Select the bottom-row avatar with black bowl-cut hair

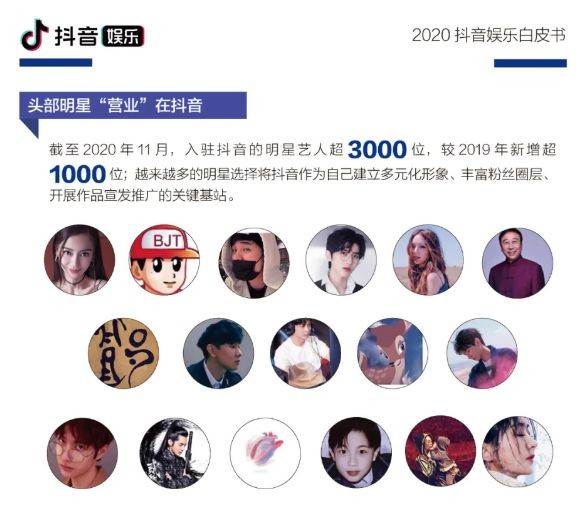pyautogui.click(x=356, y=452)
